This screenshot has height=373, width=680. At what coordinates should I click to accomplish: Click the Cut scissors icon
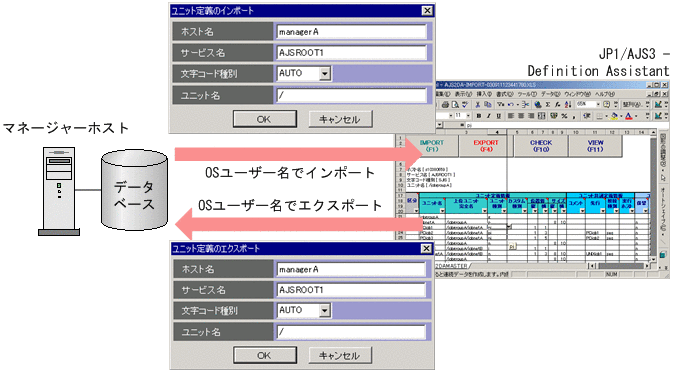point(477,105)
